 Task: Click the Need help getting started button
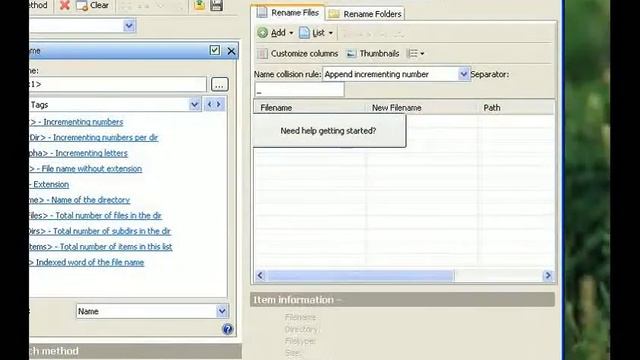point(329,131)
